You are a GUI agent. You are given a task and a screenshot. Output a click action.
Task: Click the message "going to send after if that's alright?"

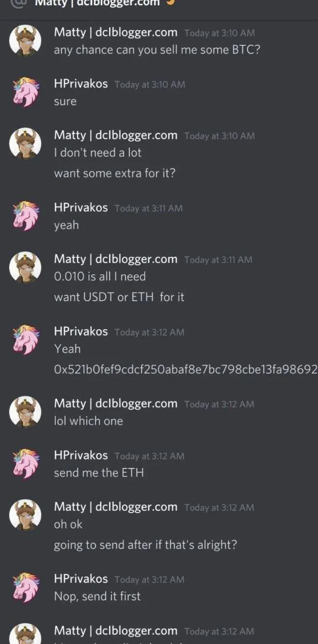pyautogui.click(x=145, y=545)
